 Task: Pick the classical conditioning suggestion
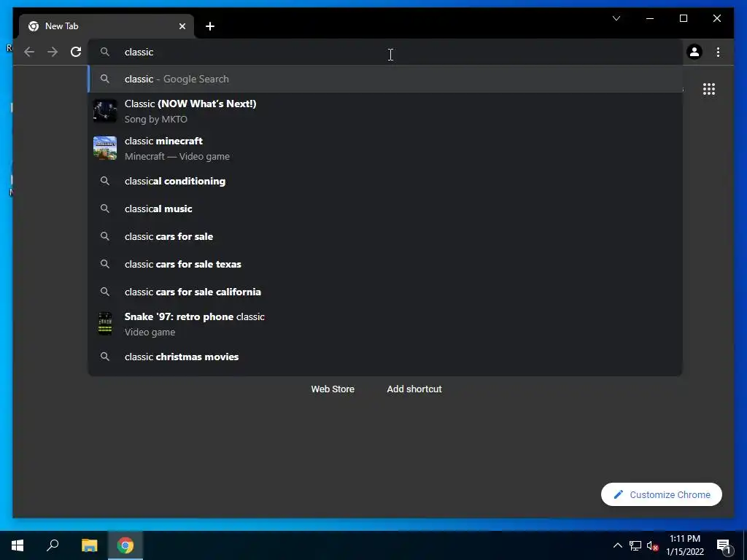[385, 181]
